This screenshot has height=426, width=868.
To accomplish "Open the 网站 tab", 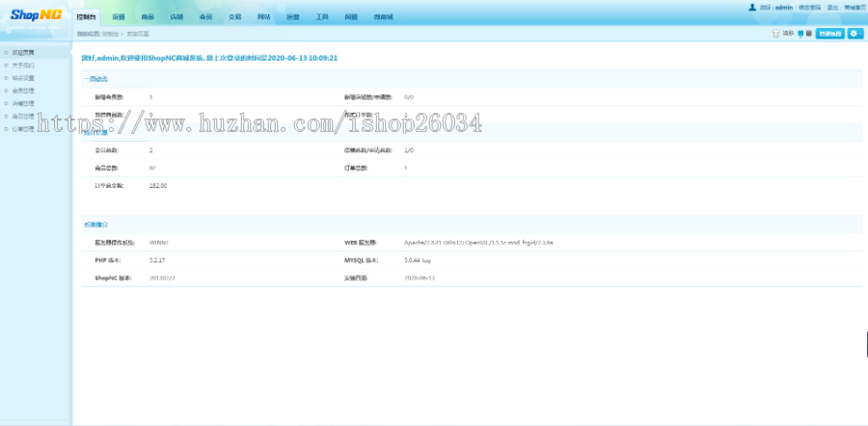I will (263, 17).
